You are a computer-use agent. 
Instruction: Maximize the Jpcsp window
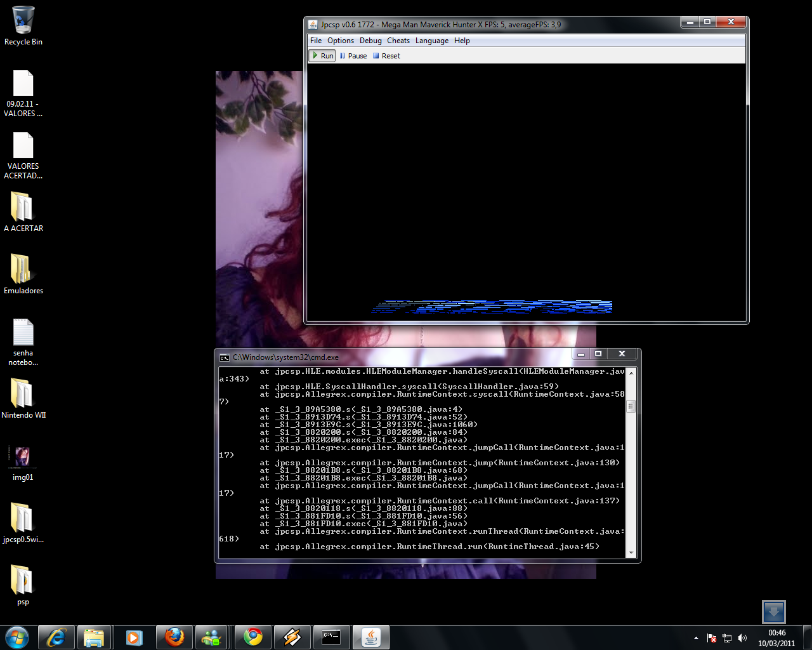[x=707, y=22]
